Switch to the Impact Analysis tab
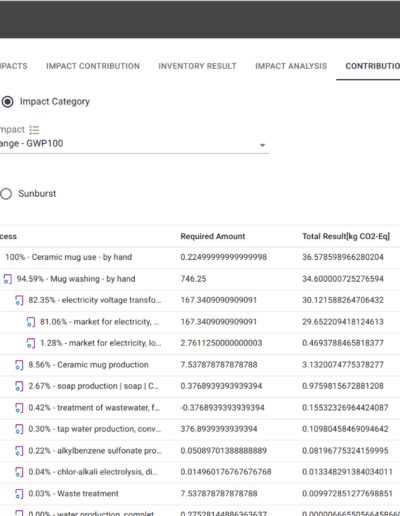The height and width of the screenshot is (516, 400). pos(291,66)
